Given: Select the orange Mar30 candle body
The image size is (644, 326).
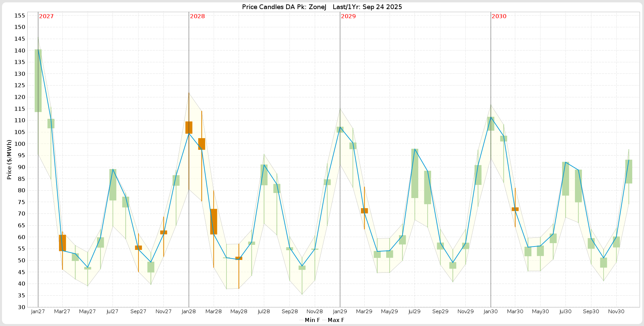Looking at the screenshot, I should coord(515,209).
